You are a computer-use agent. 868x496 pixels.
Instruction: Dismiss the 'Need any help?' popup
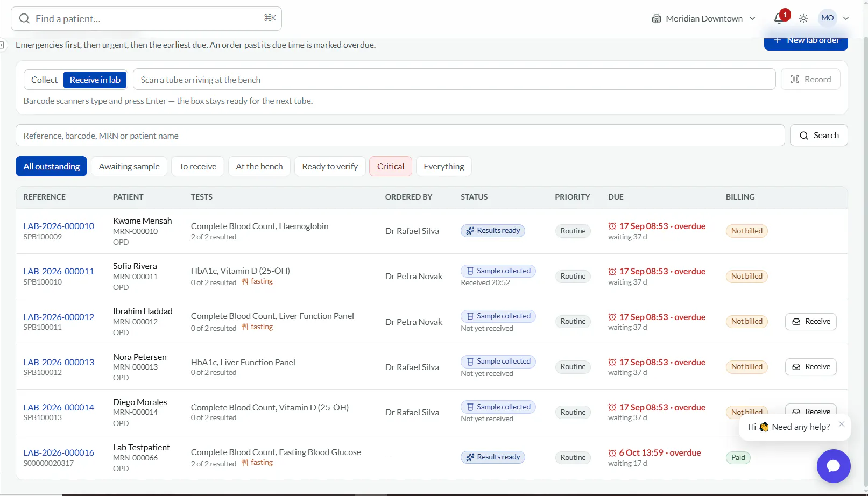(842, 424)
